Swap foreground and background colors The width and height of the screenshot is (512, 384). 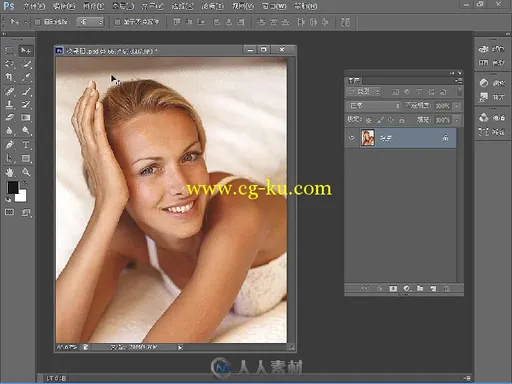click(25, 183)
